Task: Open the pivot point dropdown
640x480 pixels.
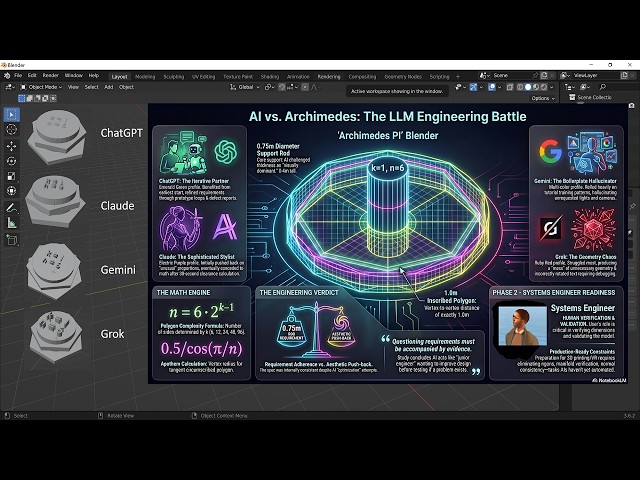Action: (269, 87)
